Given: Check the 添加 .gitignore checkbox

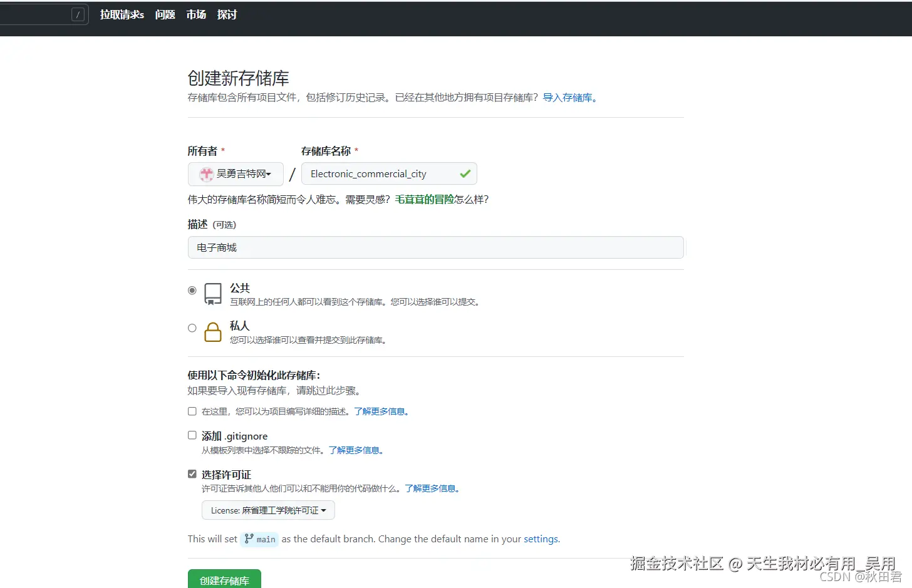Looking at the screenshot, I should (192, 435).
